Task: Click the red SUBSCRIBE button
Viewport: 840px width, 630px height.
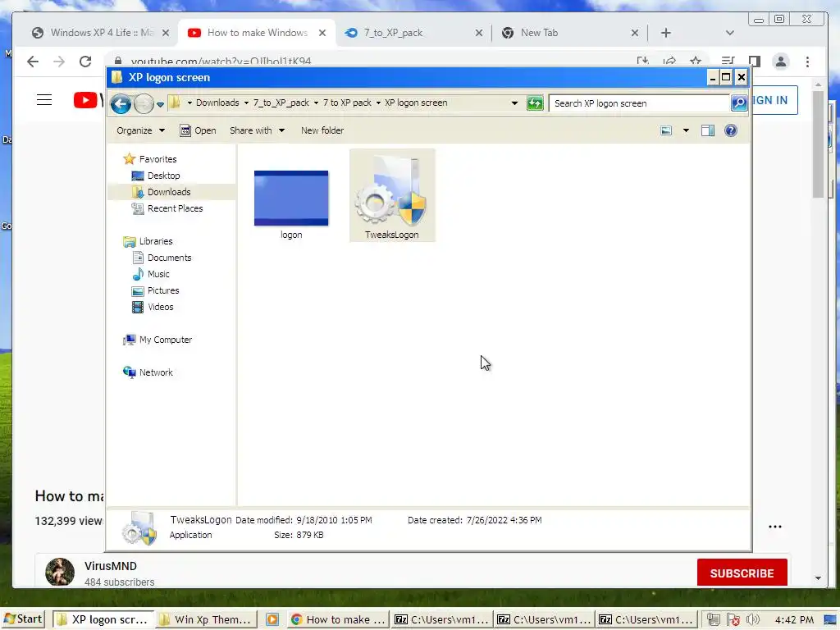Action: pyautogui.click(x=742, y=573)
